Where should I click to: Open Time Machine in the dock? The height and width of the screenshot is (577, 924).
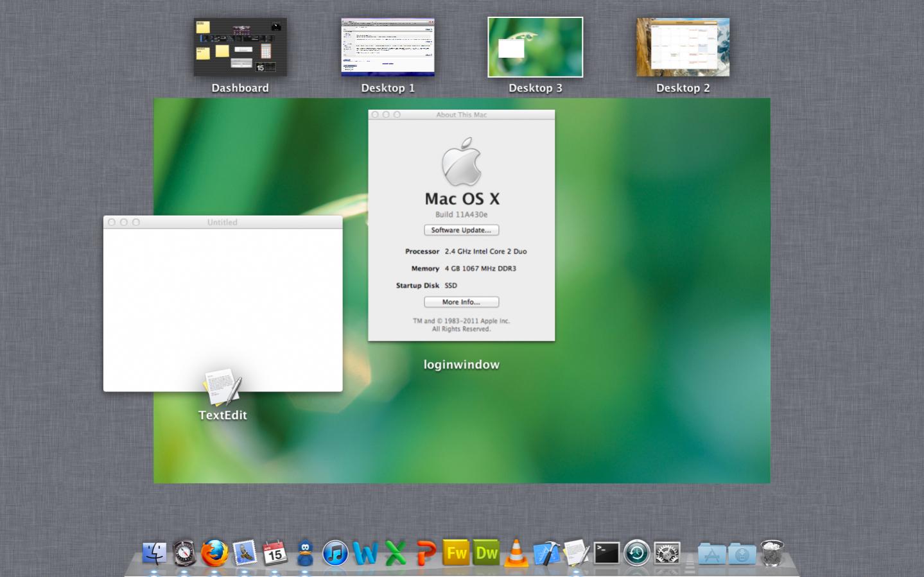click(x=636, y=553)
